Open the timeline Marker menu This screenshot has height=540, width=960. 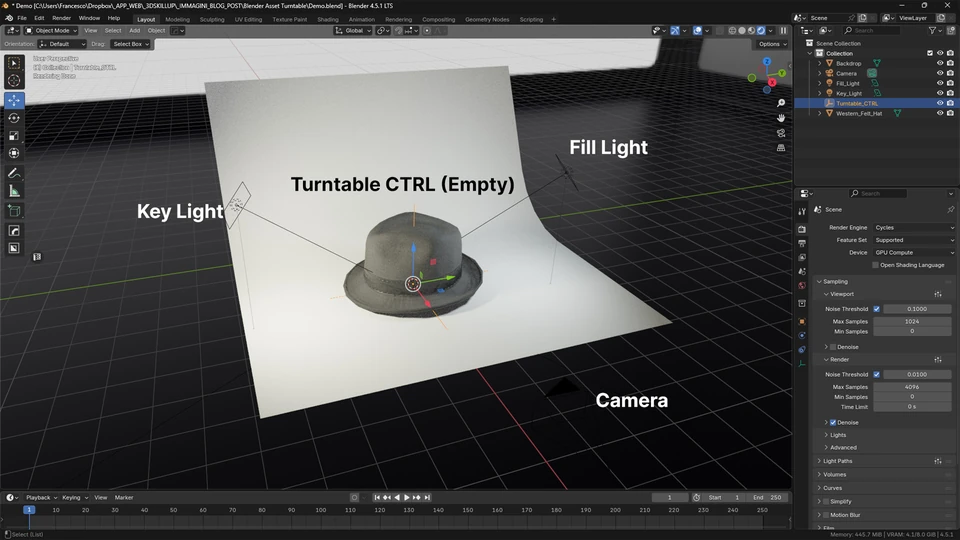pyautogui.click(x=124, y=498)
